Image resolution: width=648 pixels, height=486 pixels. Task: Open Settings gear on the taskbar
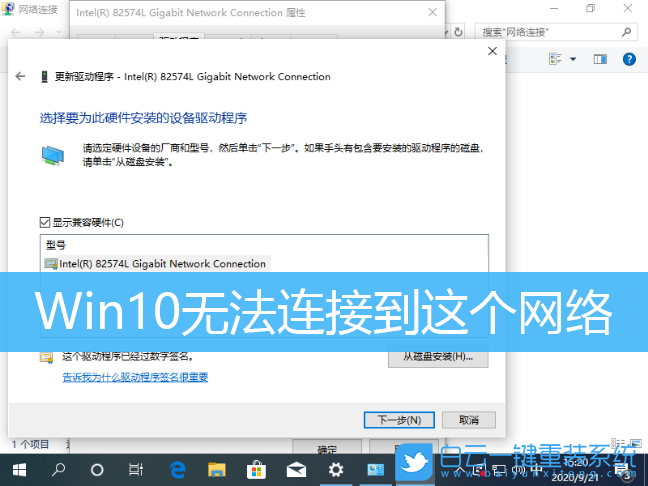(x=336, y=470)
